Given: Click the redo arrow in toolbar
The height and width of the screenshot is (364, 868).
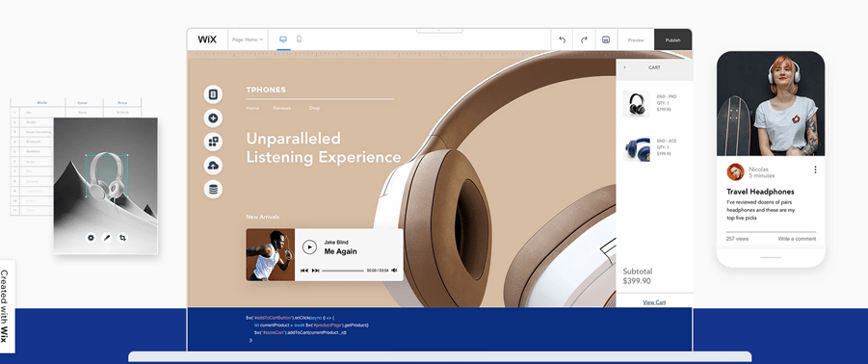Looking at the screenshot, I should pyautogui.click(x=584, y=39).
